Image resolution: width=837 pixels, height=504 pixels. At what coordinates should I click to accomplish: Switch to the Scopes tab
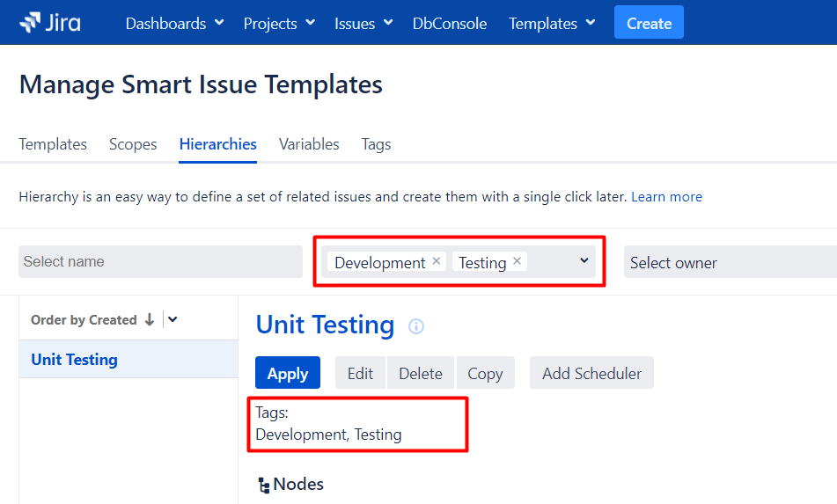point(133,144)
